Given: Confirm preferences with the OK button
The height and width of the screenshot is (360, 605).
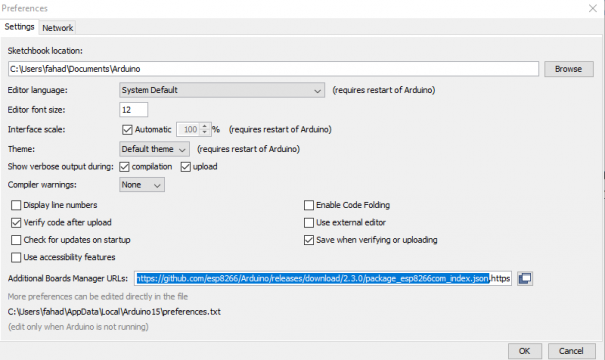Looking at the screenshot, I should pyautogui.click(x=524, y=351).
